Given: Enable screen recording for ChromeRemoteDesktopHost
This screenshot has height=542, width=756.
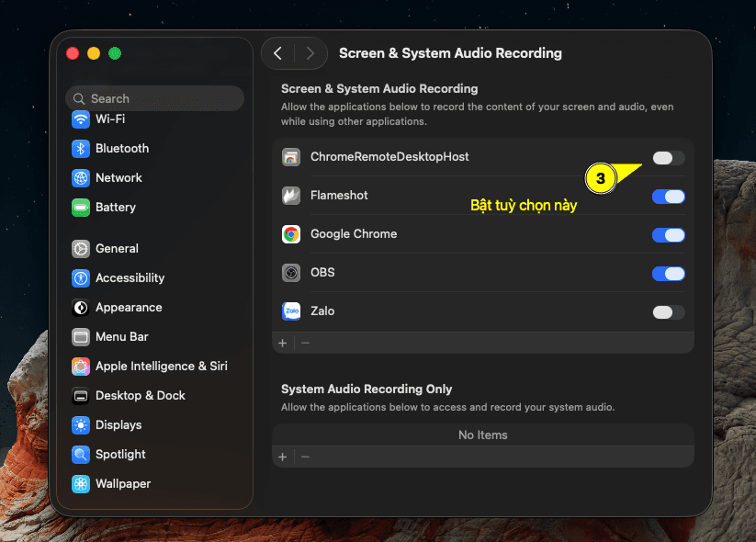Looking at the screenshot, I should (668, 157).
